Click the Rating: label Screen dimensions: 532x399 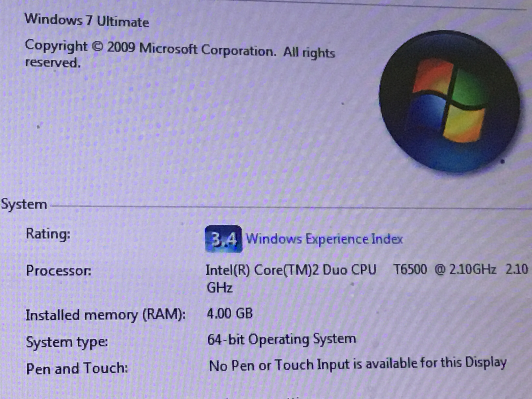tap(48, 234)
